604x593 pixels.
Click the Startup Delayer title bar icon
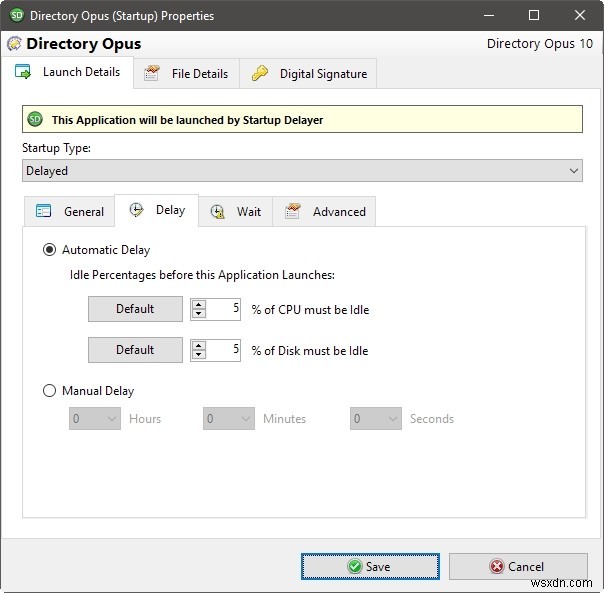pyautogui.click(x=17, y=15)
